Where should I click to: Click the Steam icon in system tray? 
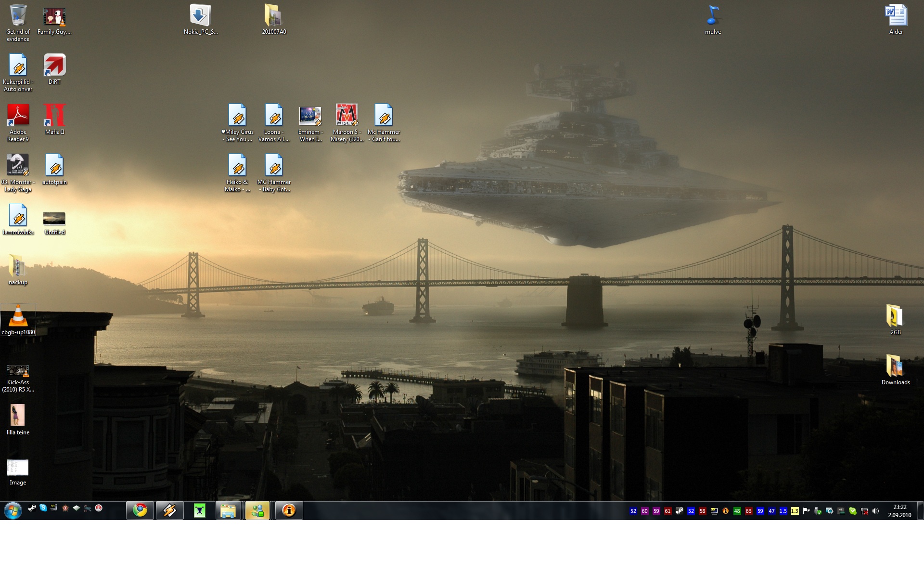pyautogui.click(x=679, y=511)
